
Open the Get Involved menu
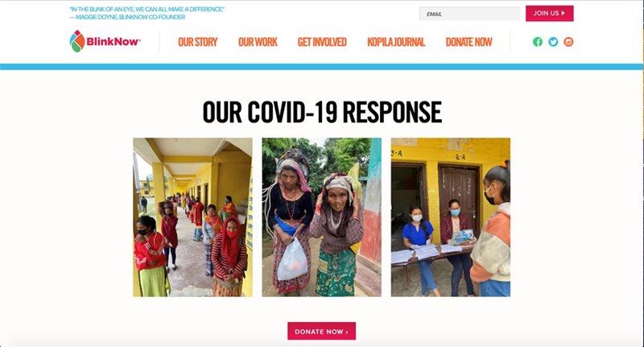coord(322,42)
